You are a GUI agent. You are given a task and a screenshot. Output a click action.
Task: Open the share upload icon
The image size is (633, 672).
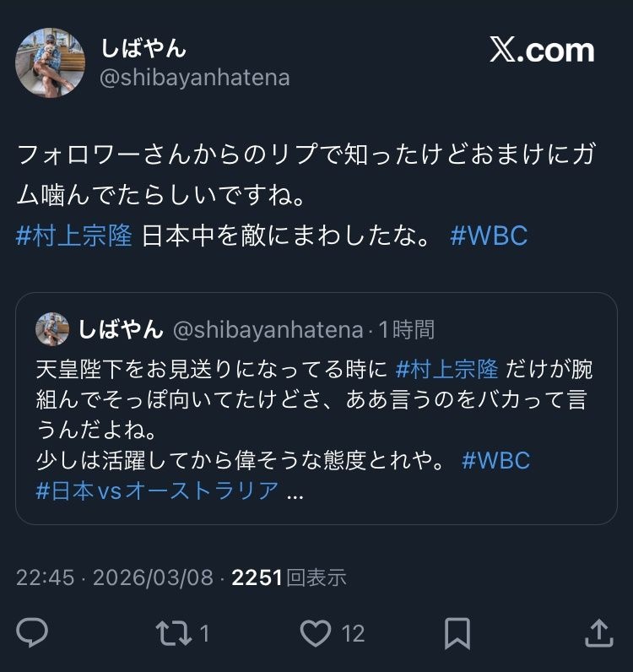point(599,633)
